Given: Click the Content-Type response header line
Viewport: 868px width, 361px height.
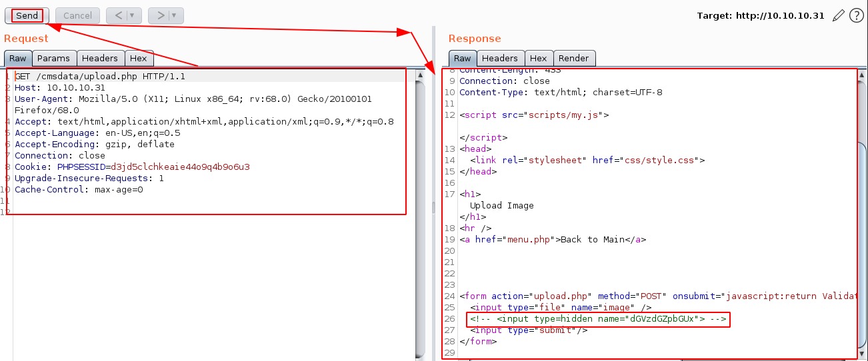Looking at the screenshot, I should 561,92.
